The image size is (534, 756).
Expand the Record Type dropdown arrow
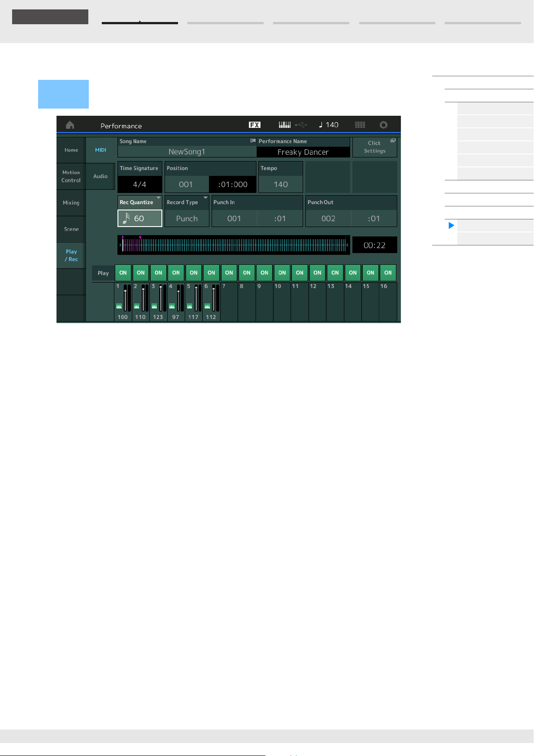point(205,198)
